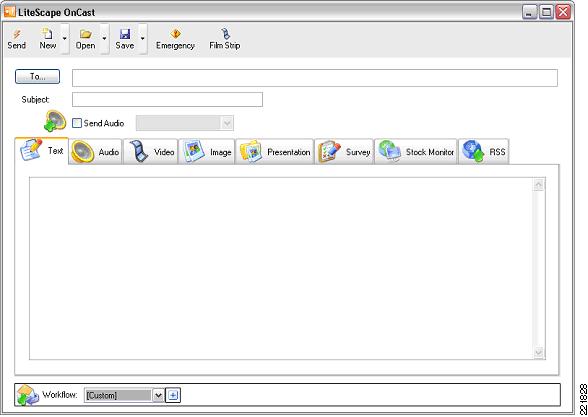The height and width of the screenshot is (417, 588).
Task: Save the message with the floppy disk icon
Action: [125, 34]
